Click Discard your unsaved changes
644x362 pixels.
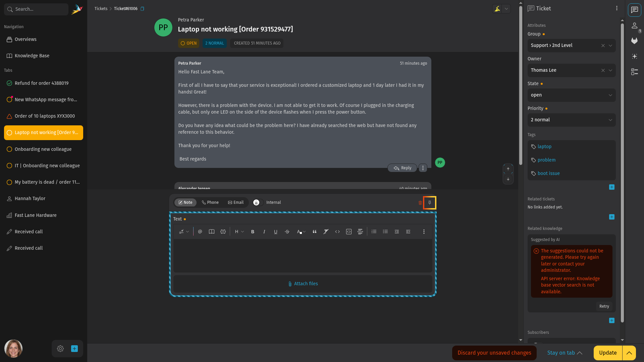pyautogui.click(x=494, y=353)
